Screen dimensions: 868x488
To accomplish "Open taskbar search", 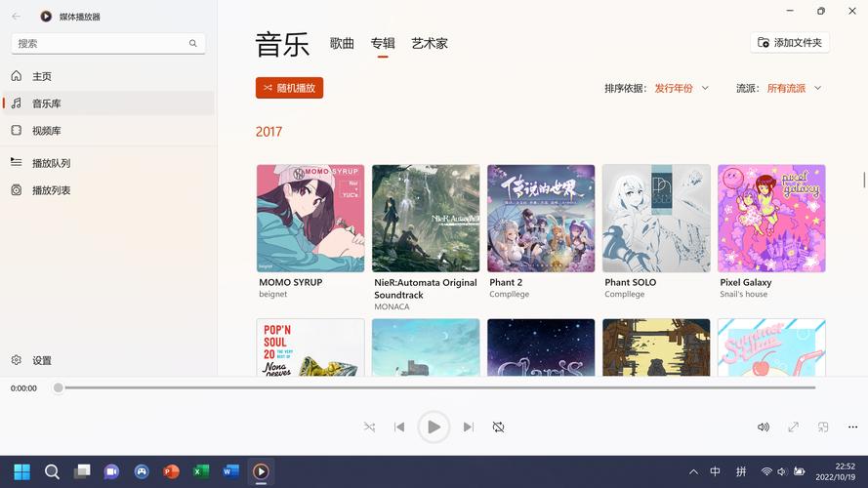I will point(52,471).
